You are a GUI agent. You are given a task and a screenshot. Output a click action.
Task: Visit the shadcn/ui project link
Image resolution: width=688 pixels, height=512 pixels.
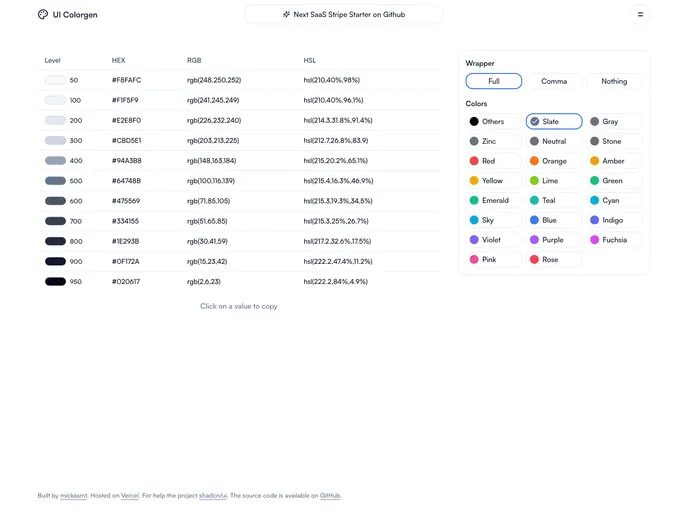(213, 496)
